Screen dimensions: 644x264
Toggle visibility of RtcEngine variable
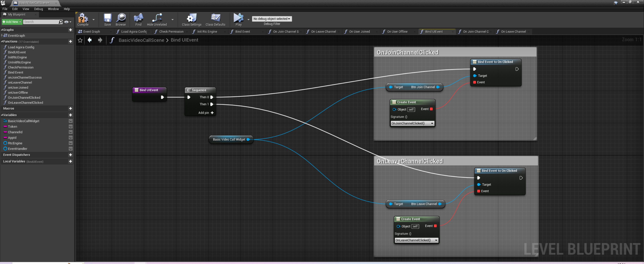point(70,143)
